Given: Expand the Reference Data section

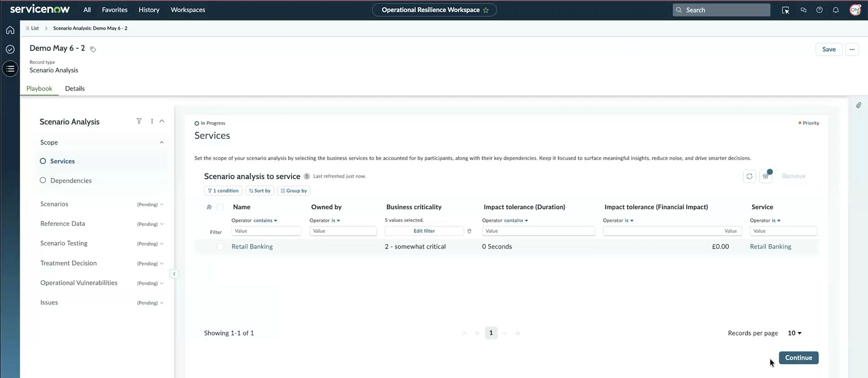Looking at the screenshot, I should pyautogui.click(x=162, y=224).
